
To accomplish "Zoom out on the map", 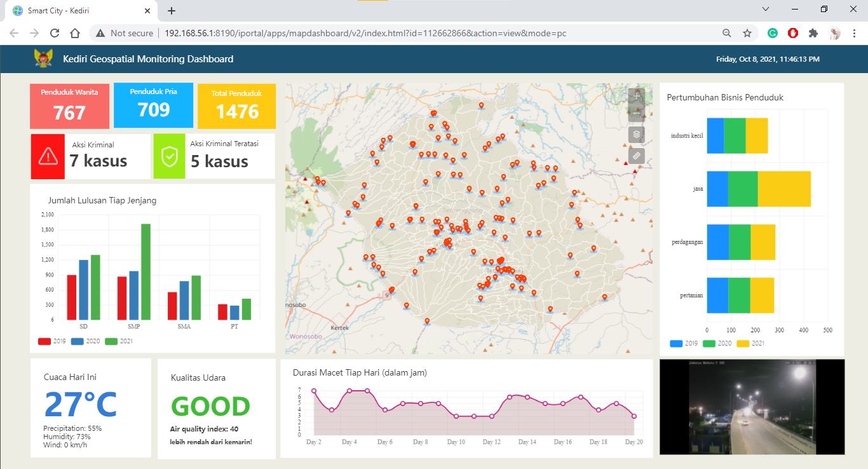I will pyautogui.click(x=636, y=114).
